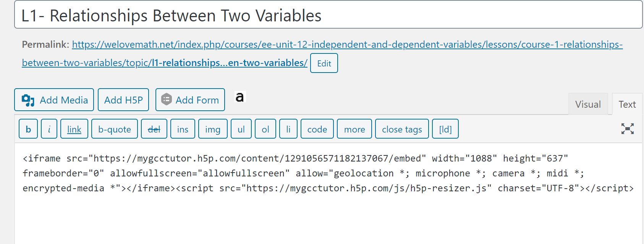Open the welovemath.net permalink URL
The image size is (644, 244).
pos(322,53)
